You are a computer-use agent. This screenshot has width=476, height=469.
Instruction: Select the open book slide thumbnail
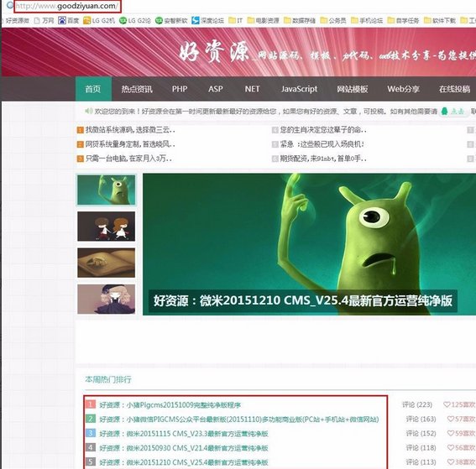[107, 263]
